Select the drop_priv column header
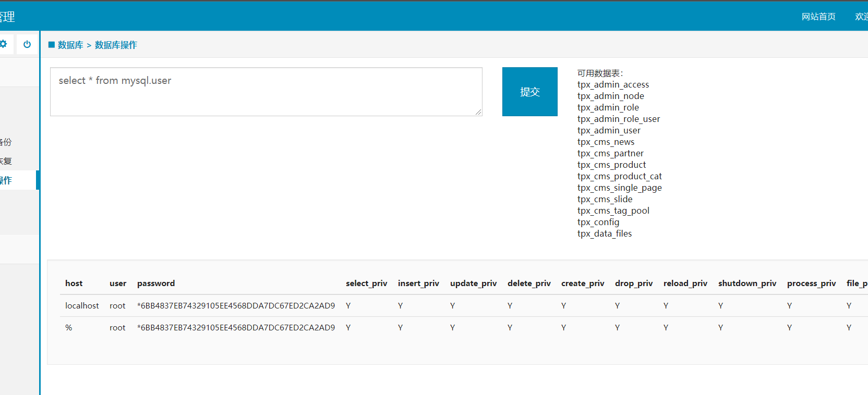 coord(634,283)
